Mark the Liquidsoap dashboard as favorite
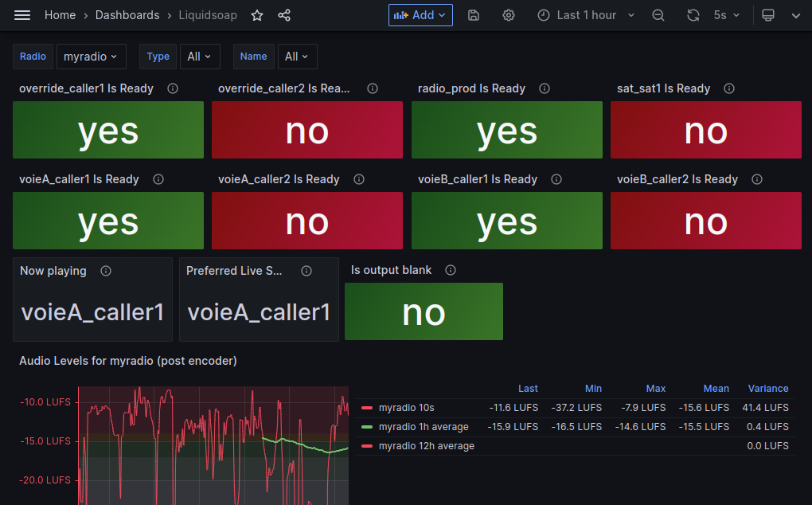The height and width of the screenshot is (505, 812). [x=257, y=16]
